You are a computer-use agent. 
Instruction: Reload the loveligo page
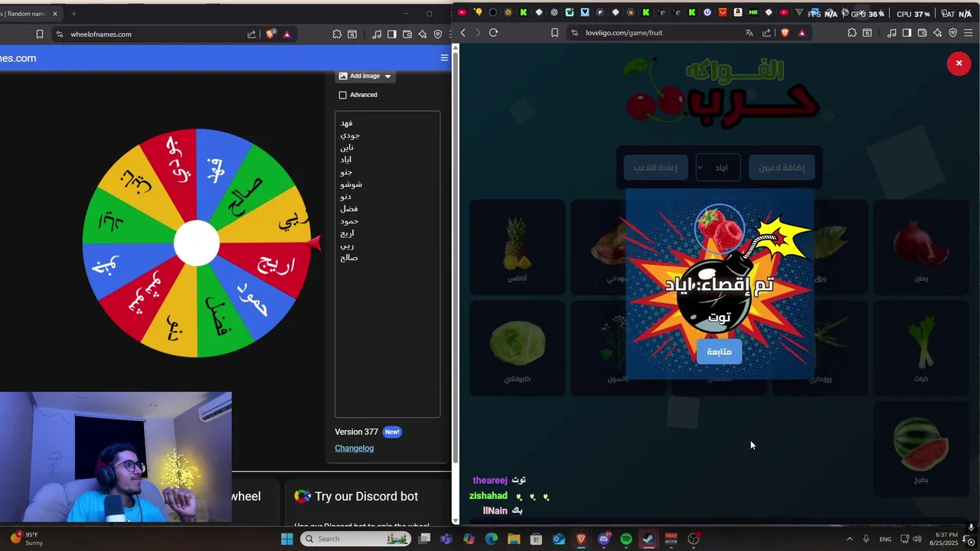(x=493, y=33)
